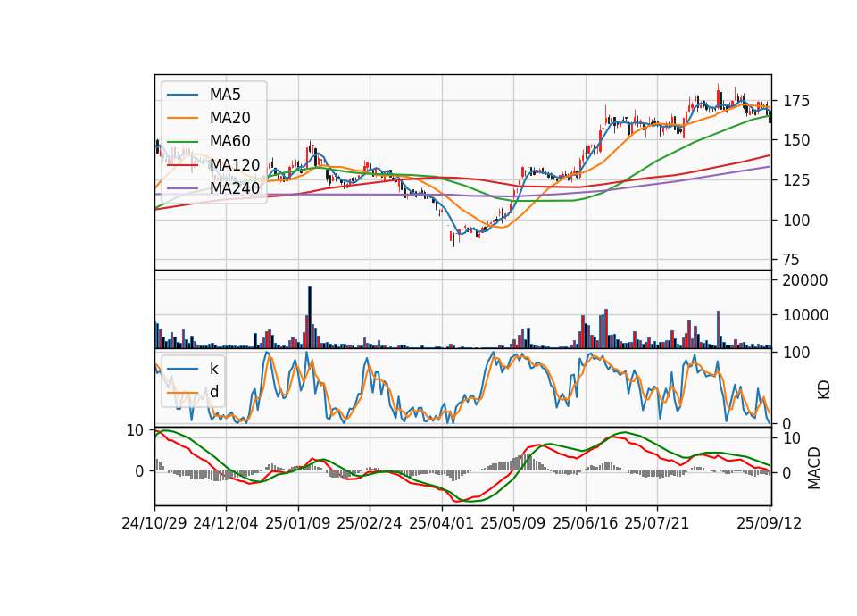
Task: Click the 25/05/09 date axis label
Action: [513, 523]
